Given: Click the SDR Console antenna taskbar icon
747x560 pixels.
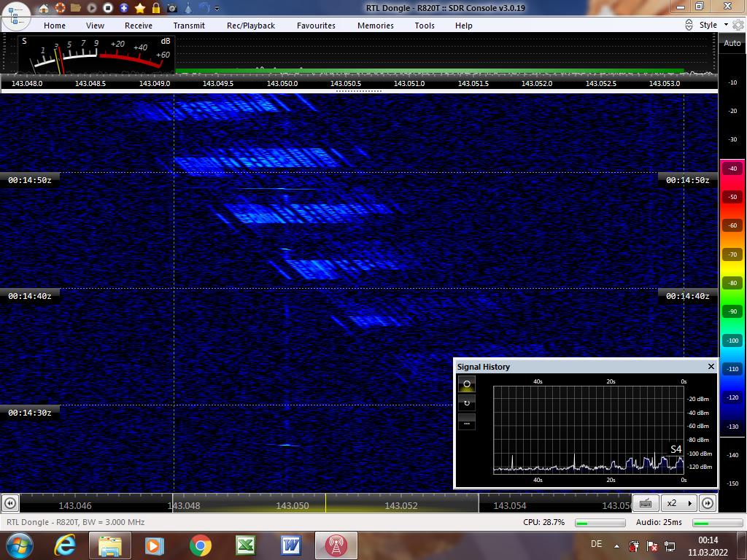Looking at the screenshot, I should click(336, 545).
